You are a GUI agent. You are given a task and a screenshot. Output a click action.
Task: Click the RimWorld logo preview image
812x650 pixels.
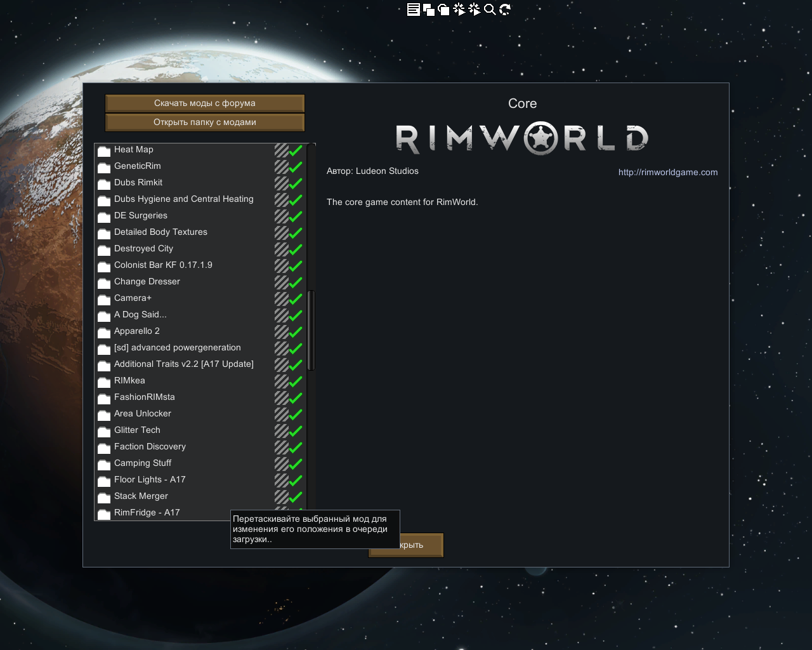[522, 138]
